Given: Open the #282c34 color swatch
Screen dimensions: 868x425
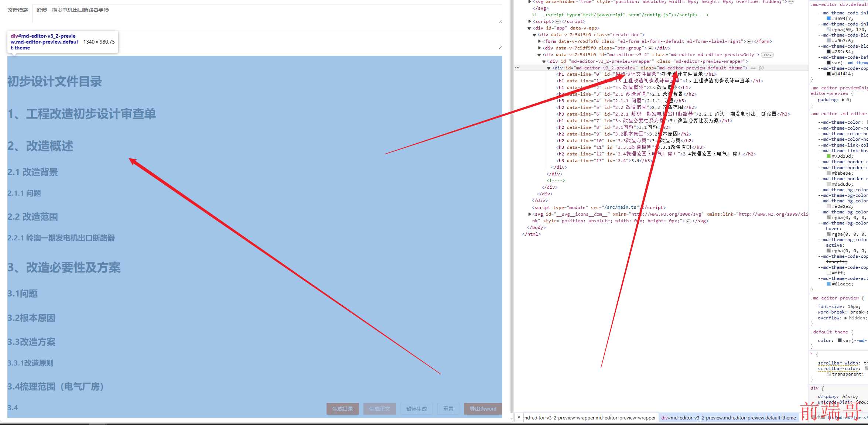Looking at the screenshot, I should tap(828, 52).
